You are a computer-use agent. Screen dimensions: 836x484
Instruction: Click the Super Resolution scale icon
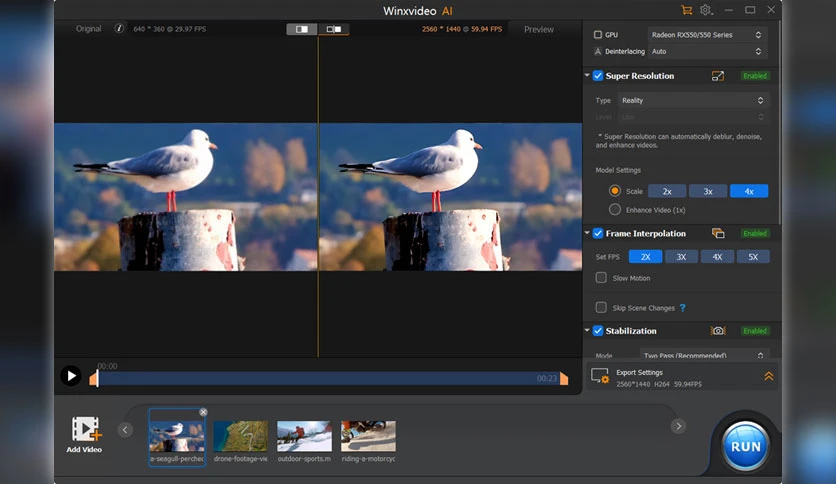pos(718,76)
